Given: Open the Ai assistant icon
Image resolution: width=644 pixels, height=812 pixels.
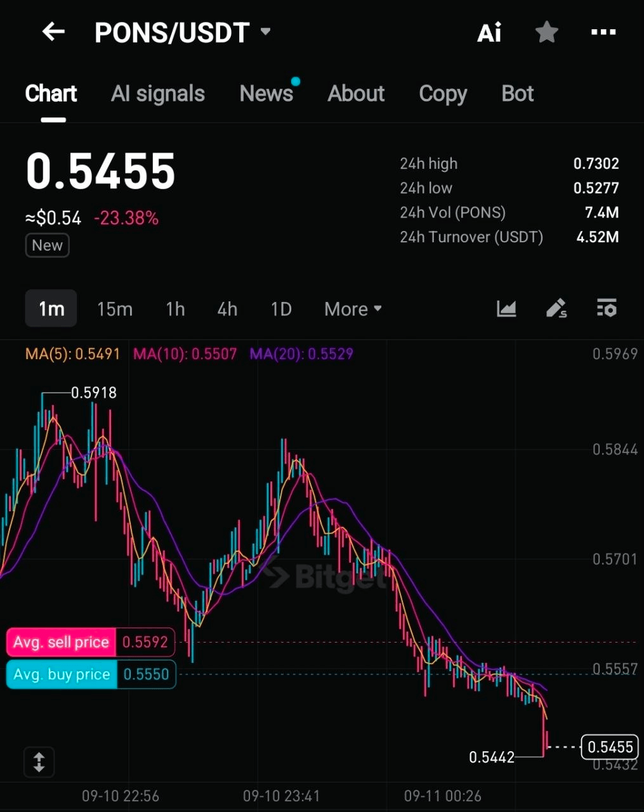Looking at the screenshot, I should coord(489,32).
